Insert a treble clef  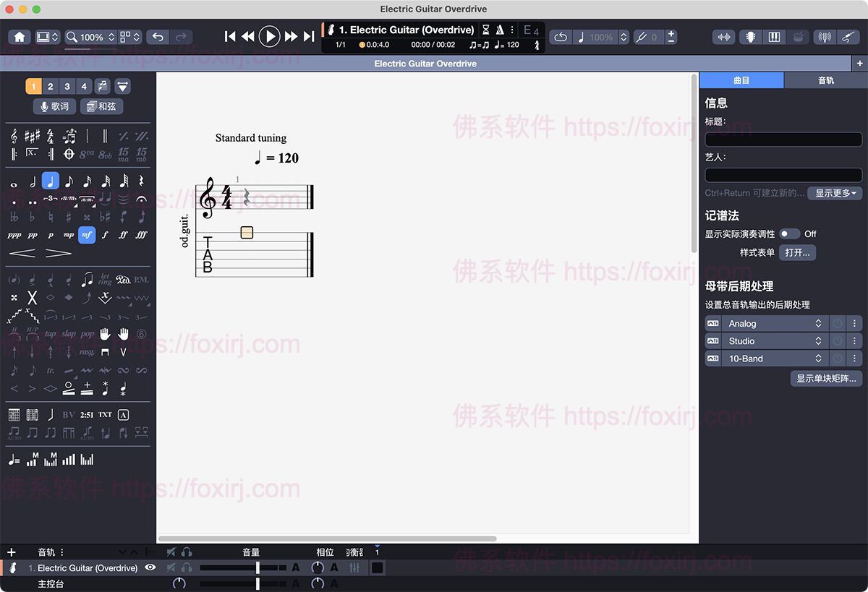(14, 137)
